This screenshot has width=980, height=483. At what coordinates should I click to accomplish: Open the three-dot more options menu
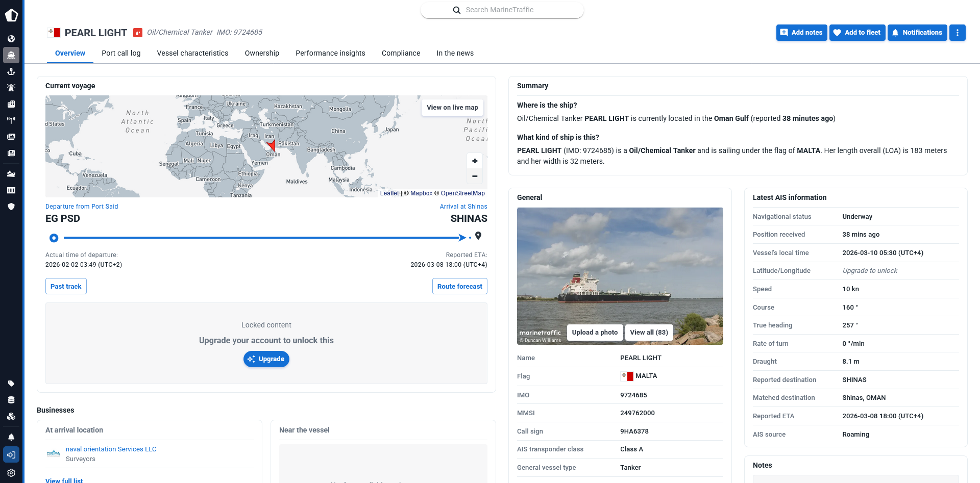pyautogui.click(x=958, y=33)
